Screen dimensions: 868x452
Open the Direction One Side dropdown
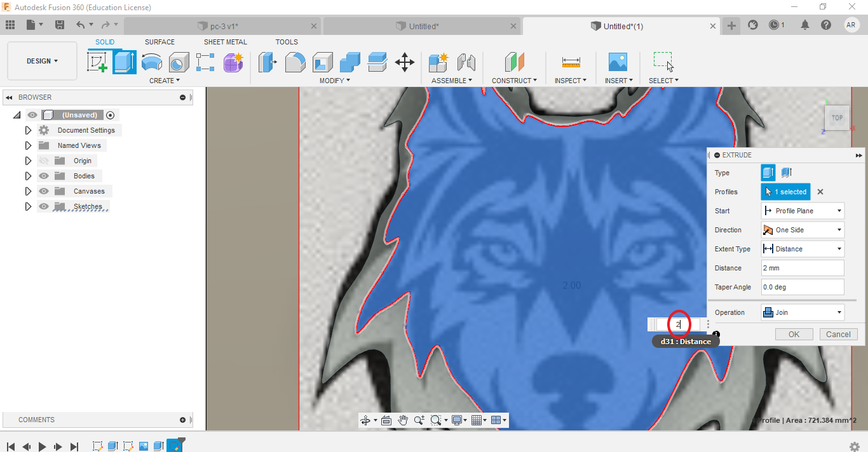click(803, 230)
